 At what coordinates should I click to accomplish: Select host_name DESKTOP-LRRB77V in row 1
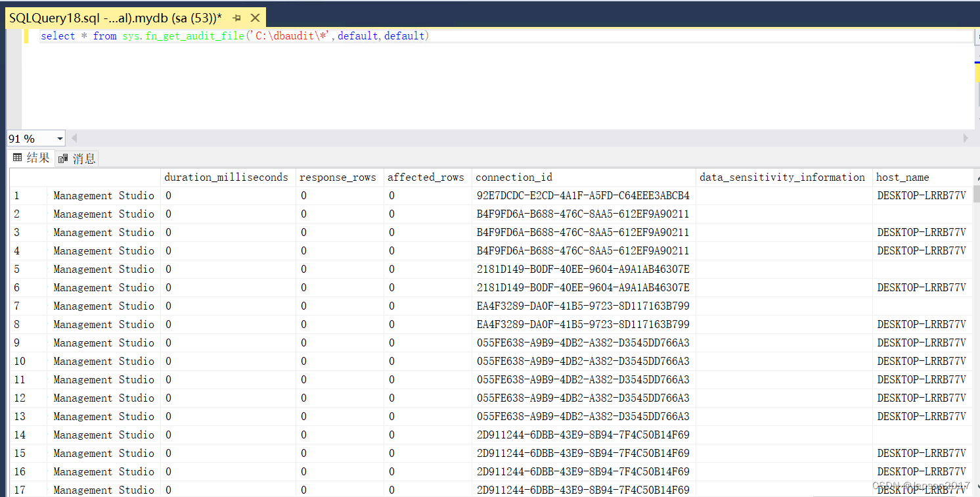[x=922, y=196]
